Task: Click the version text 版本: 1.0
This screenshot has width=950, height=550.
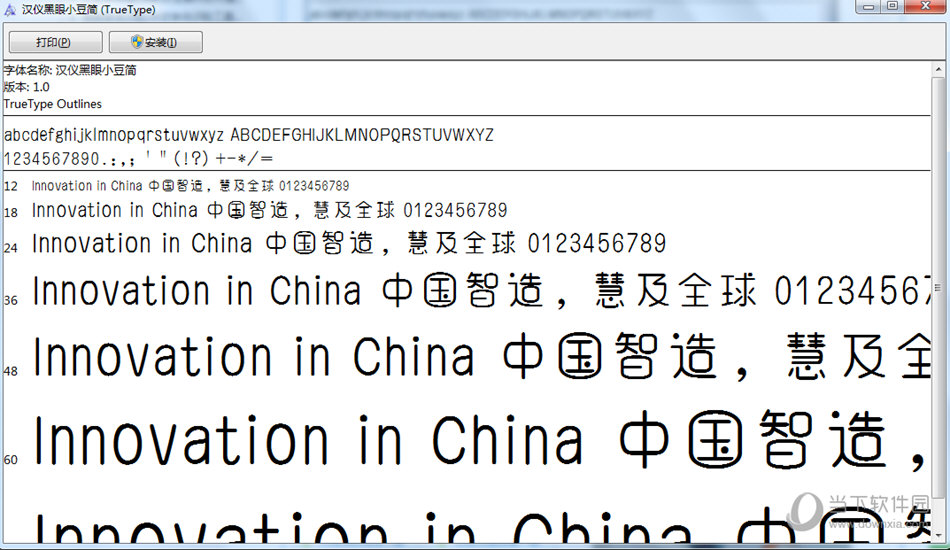Action: click(x=27, y=87)
